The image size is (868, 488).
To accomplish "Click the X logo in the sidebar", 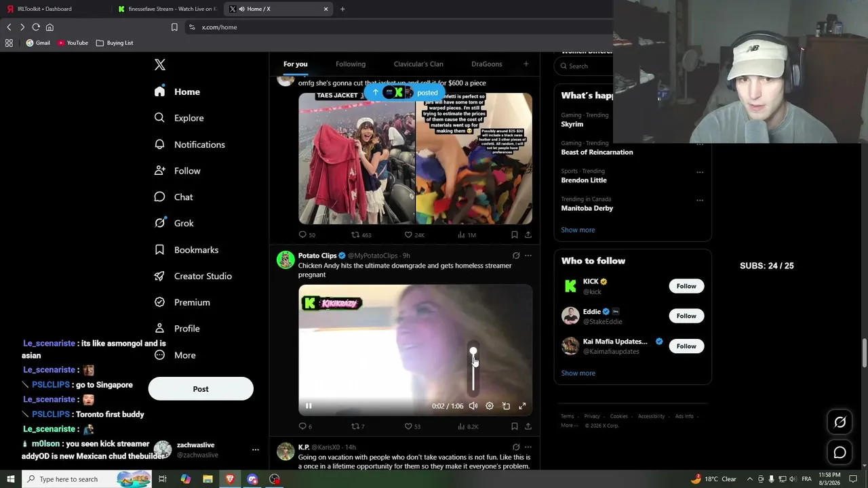I will coord(160,64).
